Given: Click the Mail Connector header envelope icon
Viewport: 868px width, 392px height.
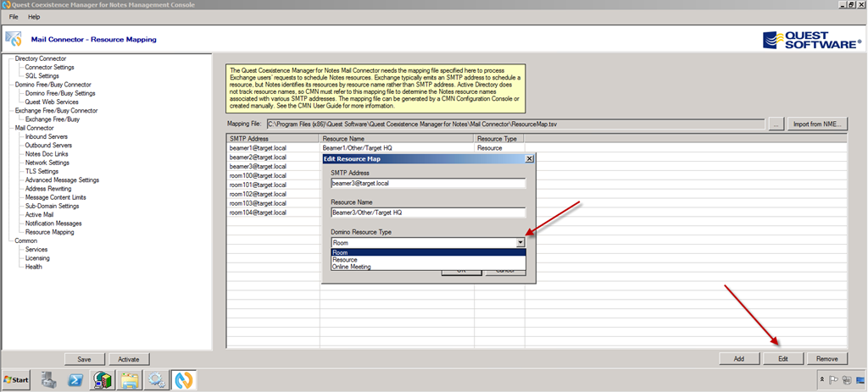Looking at the screenshot, I should [14, 40].
